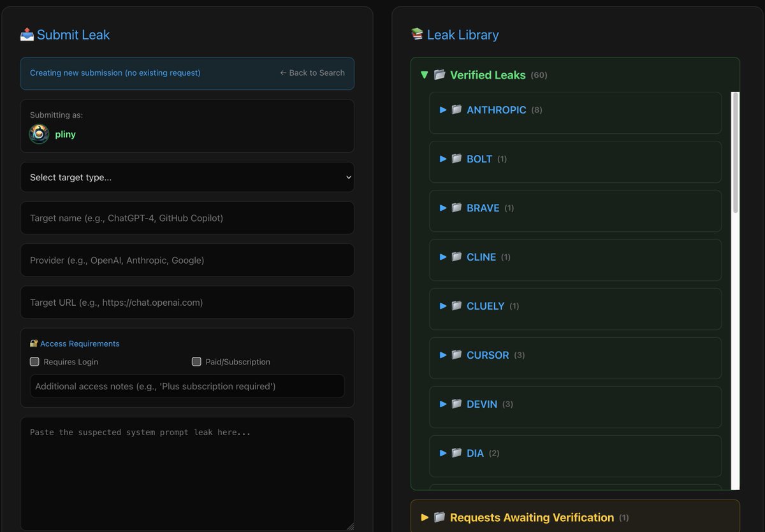Screen dimensions: 765x532
Task: Expand the Requests Awaiting Verification arrow
Action: [x=425, y=517]
